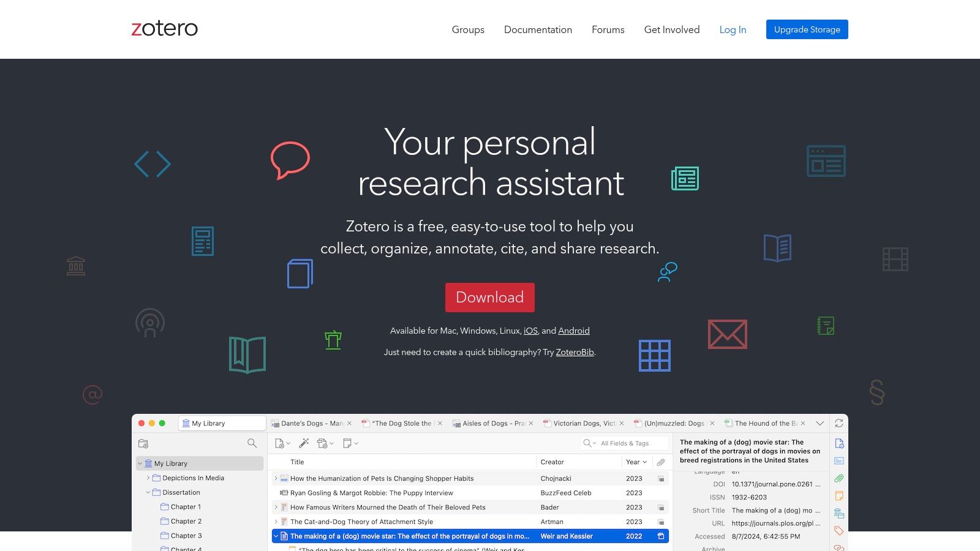
Task: Expand the Humanization of Pets item row
Action: pyautogui.click(x=276, y=479)
